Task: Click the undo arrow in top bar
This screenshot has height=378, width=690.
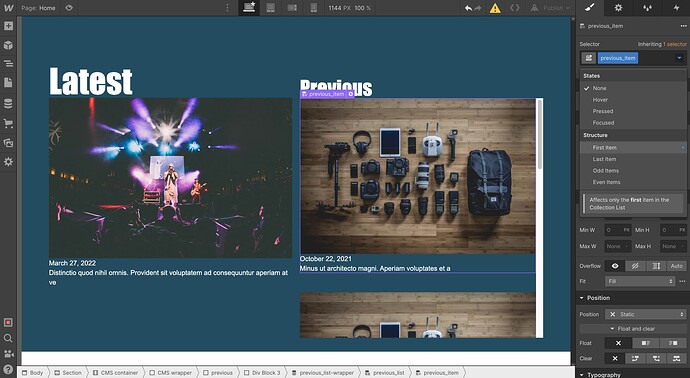Action: click(x=468, y=8)
